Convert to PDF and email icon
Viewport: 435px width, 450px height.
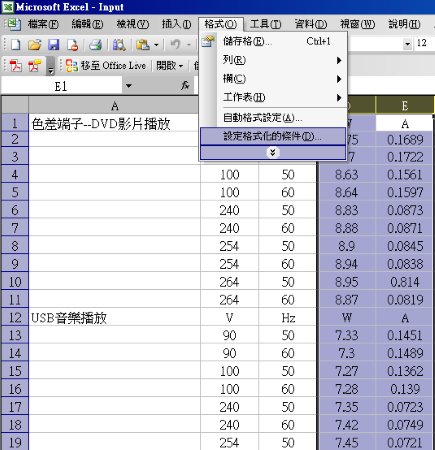pos(35,65)
